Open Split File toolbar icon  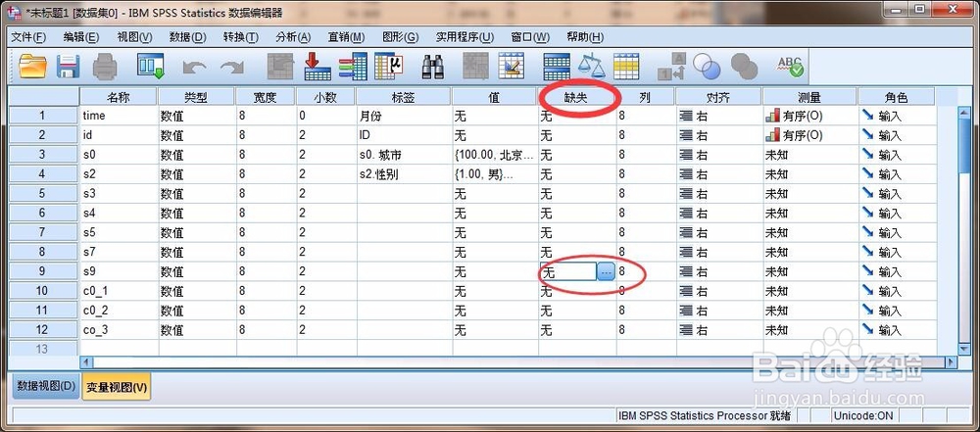557,67
